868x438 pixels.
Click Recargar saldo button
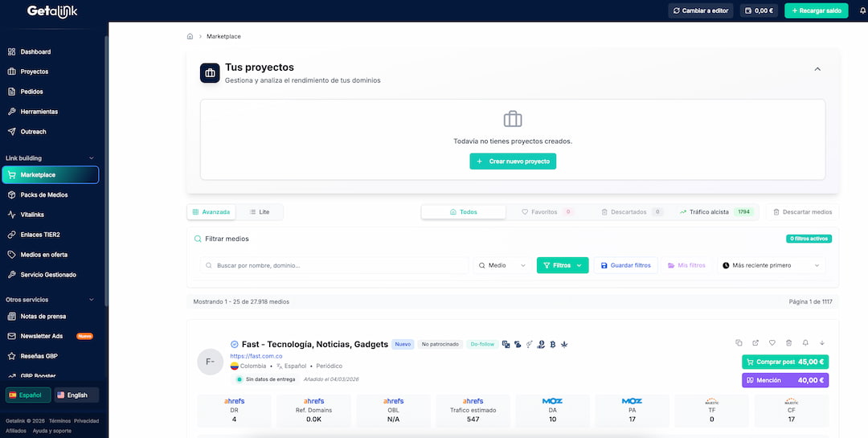816,11
